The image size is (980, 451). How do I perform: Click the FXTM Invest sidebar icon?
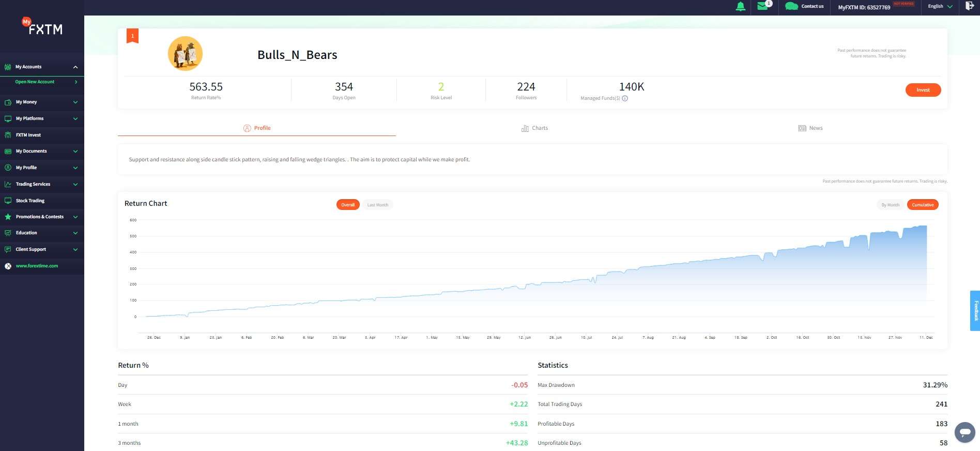8,135
